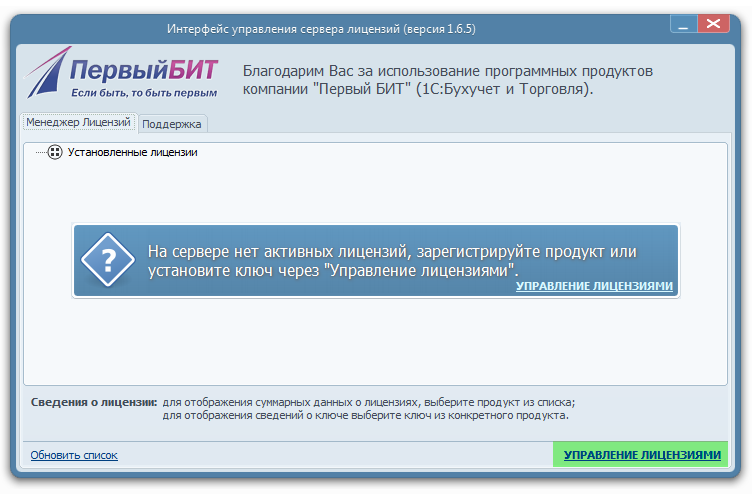752x494 pixels.
Task: Click the Благодарим Вас greeting text
Action: pos(447,80)
